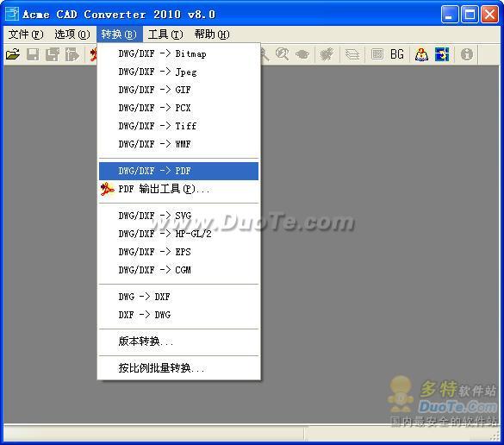Select DWG/DXF -> HP-GL/2 entry

coord(178,234)
